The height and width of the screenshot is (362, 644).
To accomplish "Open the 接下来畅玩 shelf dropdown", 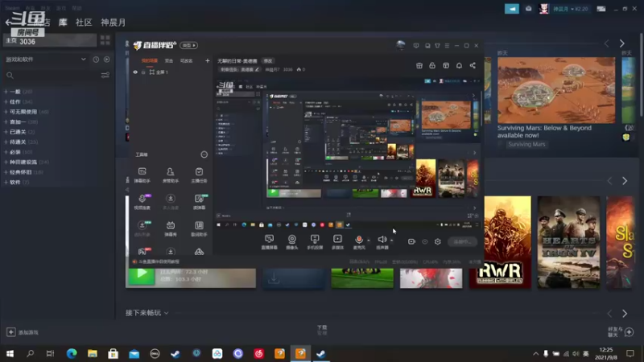I will [x=147, y=313].
